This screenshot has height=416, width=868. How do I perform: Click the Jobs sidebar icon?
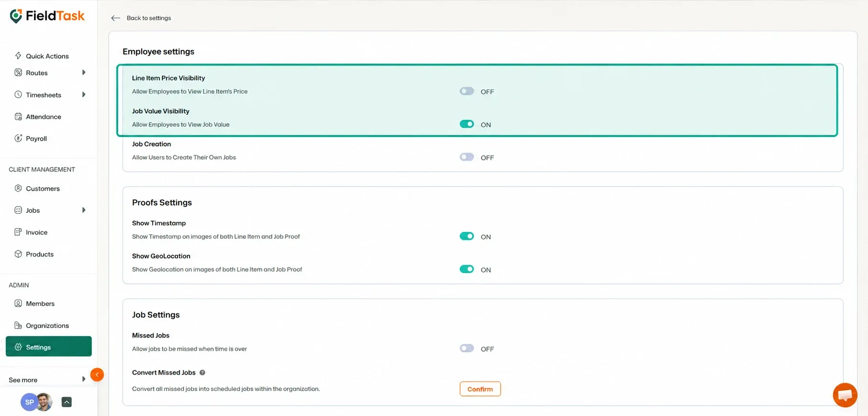18,210
